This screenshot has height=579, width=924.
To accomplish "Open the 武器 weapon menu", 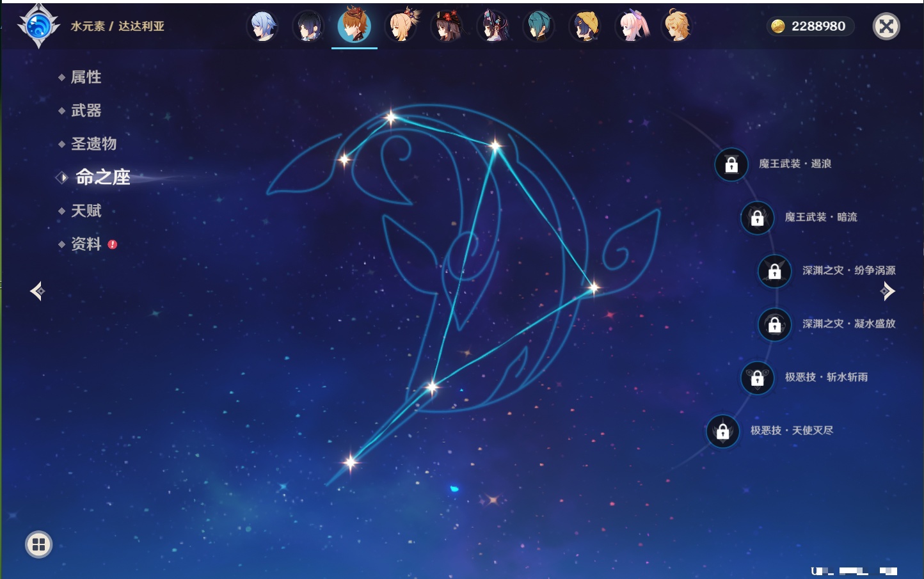I will 86,111.
